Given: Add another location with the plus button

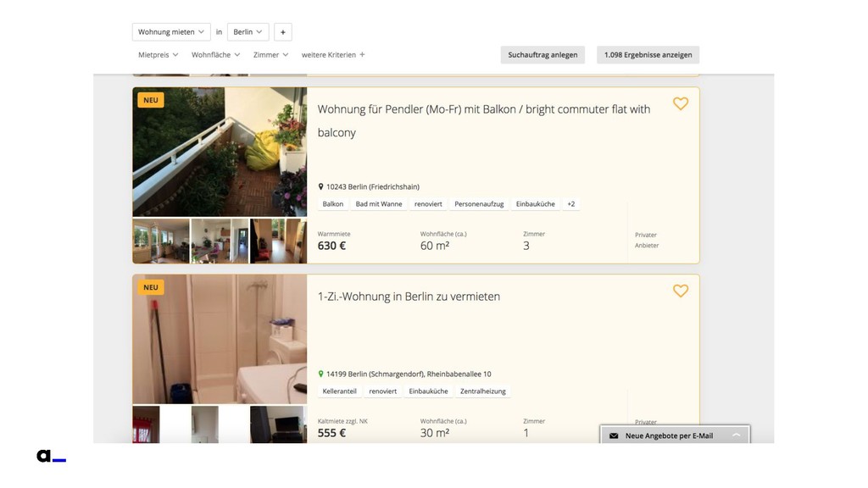Looking at the screenshot, I should tap(283, 32).
